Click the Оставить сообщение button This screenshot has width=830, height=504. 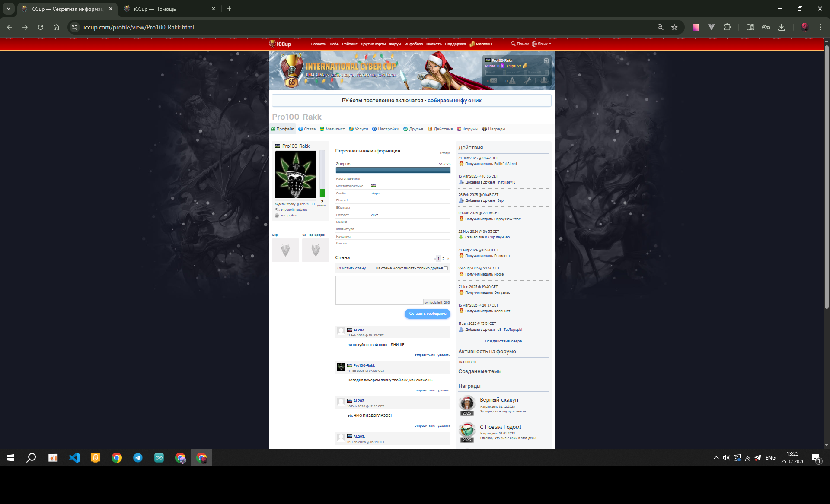(x=427, y=314)
